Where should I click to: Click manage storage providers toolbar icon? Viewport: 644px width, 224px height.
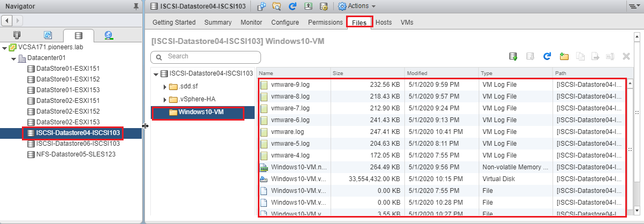(324, 6)
